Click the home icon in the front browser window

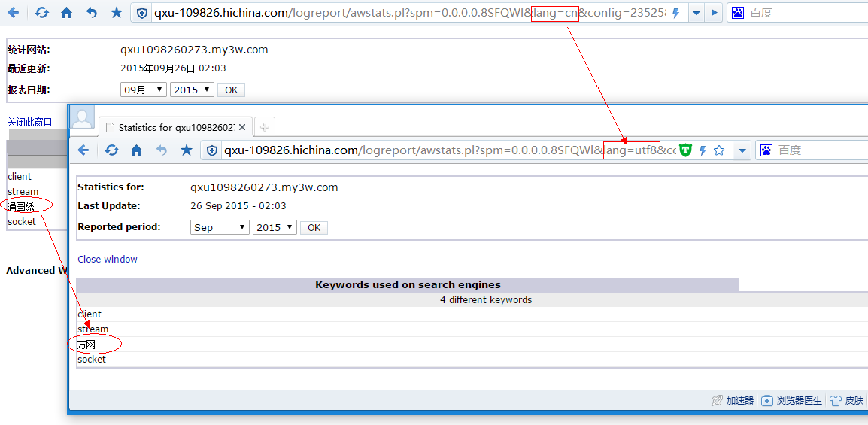(x=136, y=150)
